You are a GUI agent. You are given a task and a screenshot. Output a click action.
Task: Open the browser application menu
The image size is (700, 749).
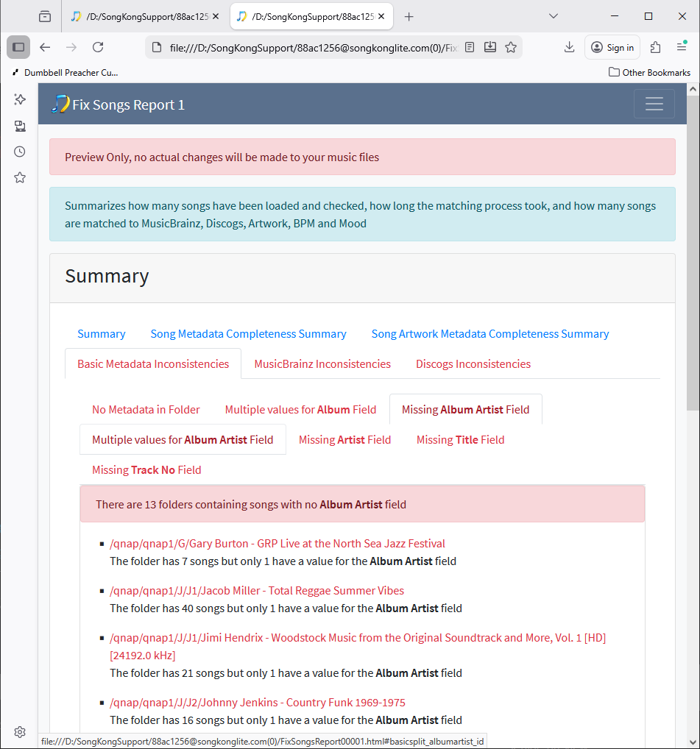point(682,47)
